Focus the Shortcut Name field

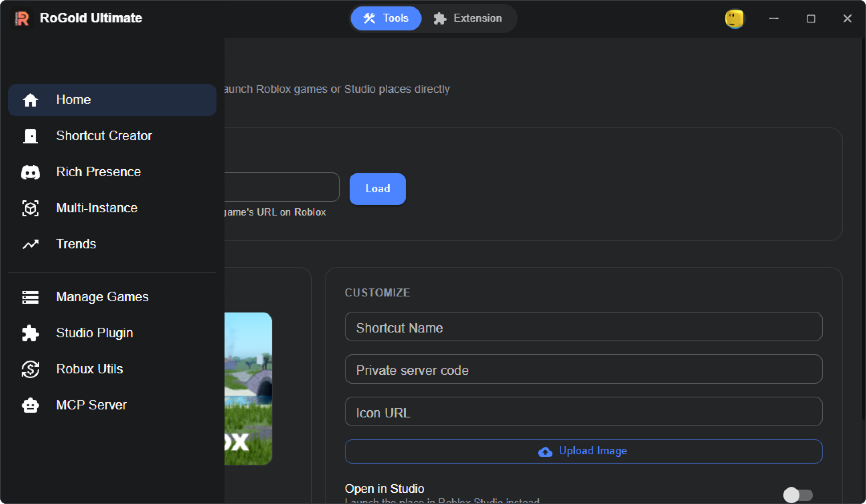click(x=583, y=327)
